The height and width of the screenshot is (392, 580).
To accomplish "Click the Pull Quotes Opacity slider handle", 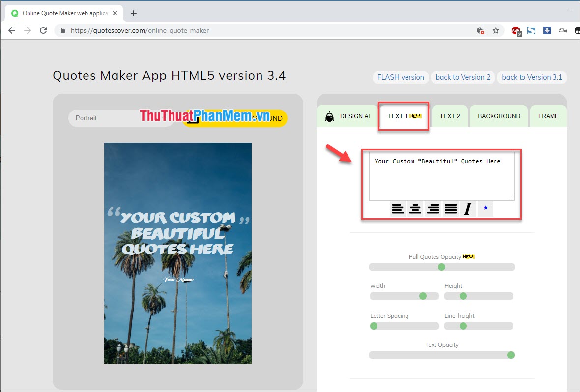I will point(441,267).
